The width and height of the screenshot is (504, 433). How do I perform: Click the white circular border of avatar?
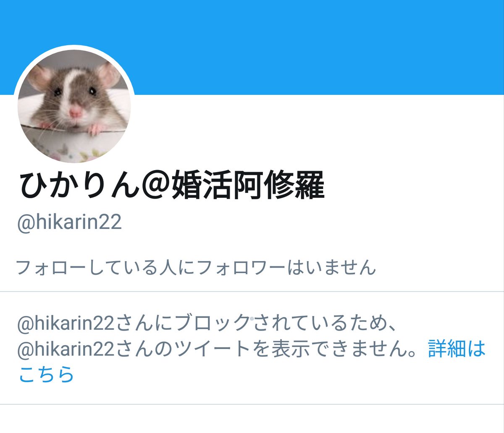click(74, 47)
